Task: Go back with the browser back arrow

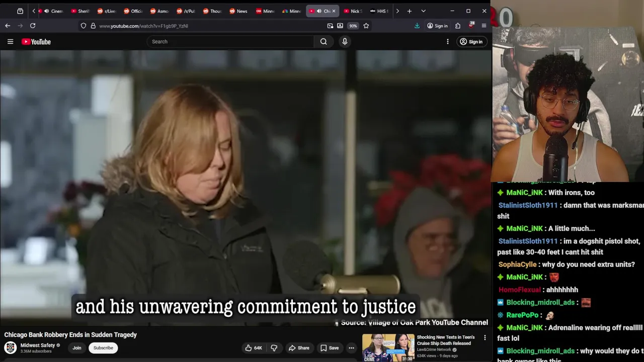Action: point(8,26)
